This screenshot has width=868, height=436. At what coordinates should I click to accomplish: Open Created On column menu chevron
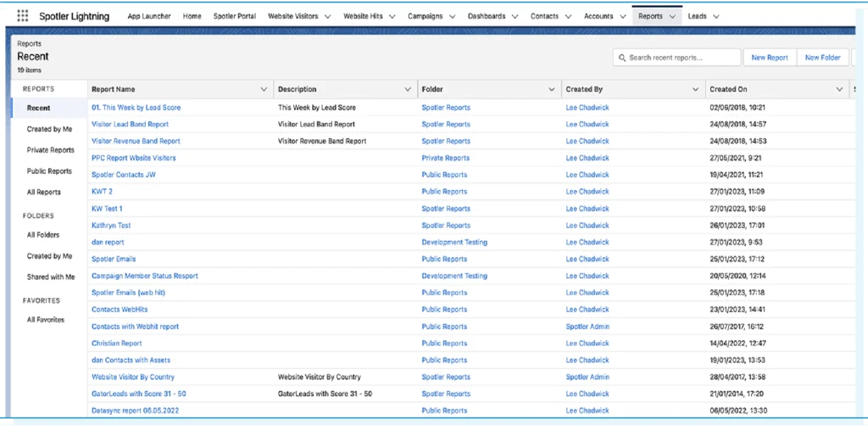pos(839,89)
